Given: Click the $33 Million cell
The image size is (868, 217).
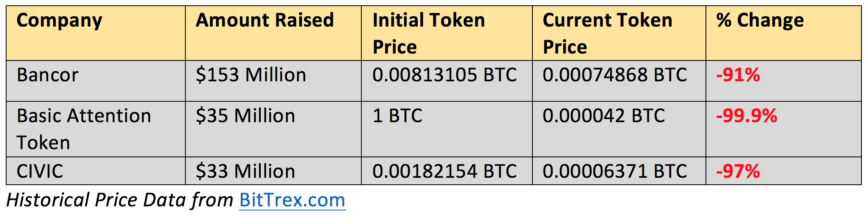Looking at the screenshot, I should 273,171.
